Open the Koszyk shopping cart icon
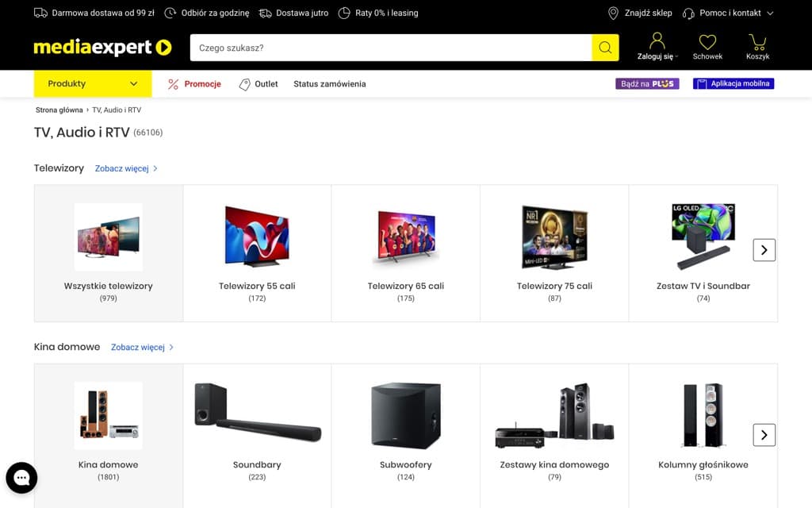812x508 pixels. coord(758,42)
